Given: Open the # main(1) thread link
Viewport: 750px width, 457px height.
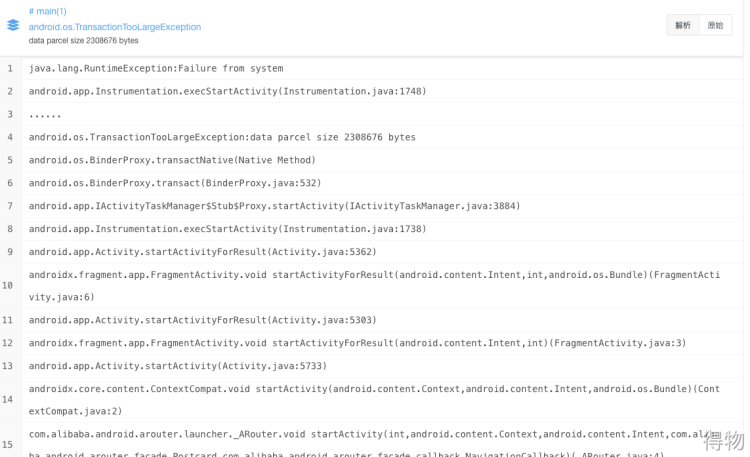Looking at the screenshot, I should 47,11.
